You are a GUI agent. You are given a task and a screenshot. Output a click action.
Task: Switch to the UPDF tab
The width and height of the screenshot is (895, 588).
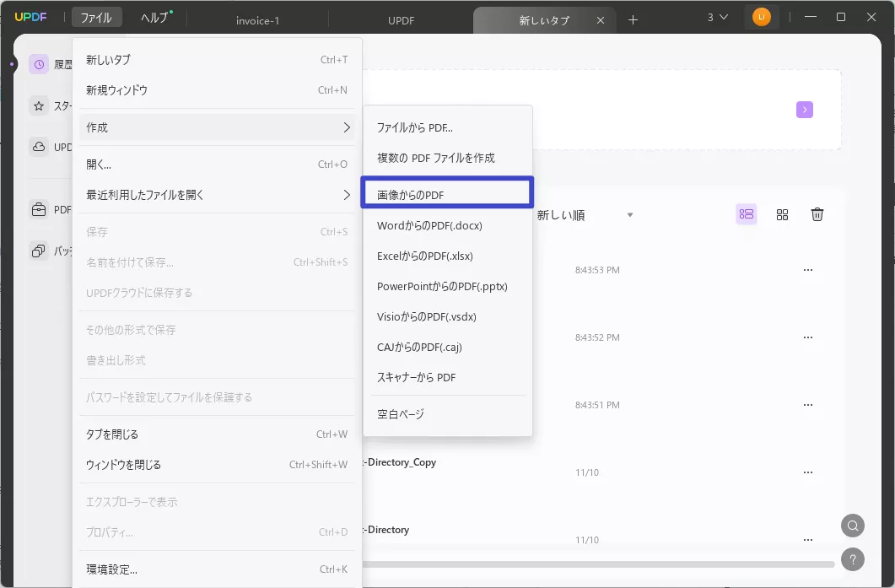(x=401, y=20)
